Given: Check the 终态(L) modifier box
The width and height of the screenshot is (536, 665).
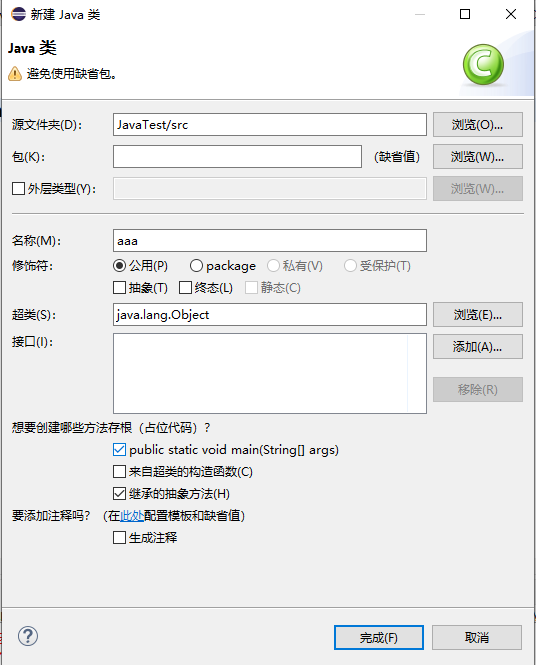Looking at the screenshot, I should coord(185,288).
